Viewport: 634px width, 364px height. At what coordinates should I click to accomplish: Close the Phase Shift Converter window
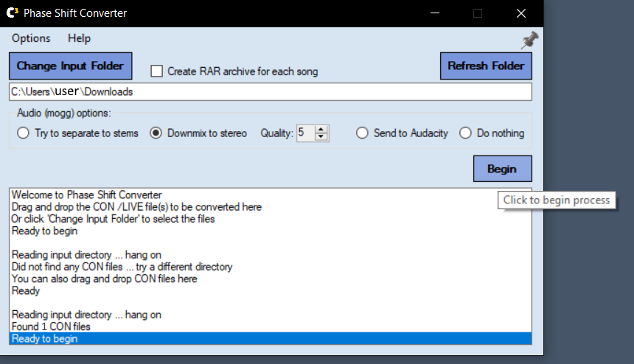point(522,13)
